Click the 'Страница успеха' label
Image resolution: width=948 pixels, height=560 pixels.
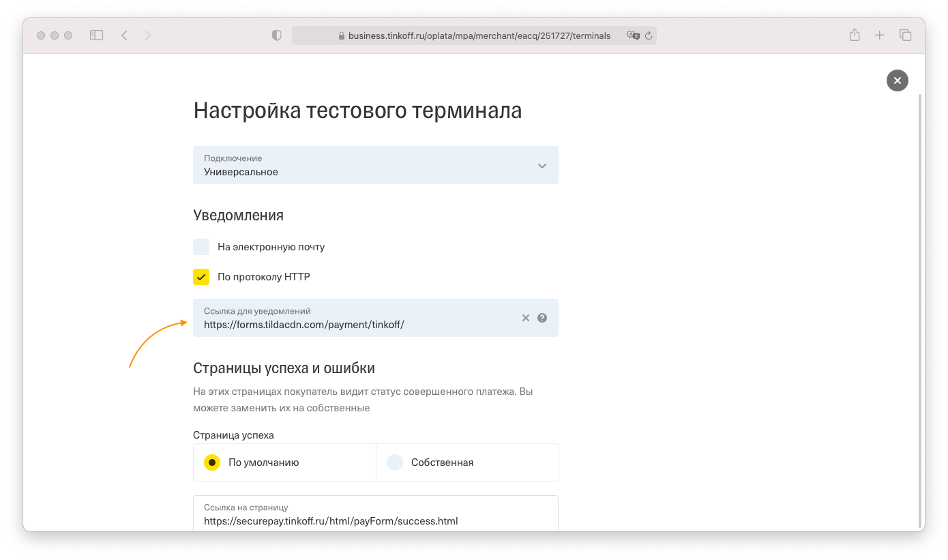point(233,435)
